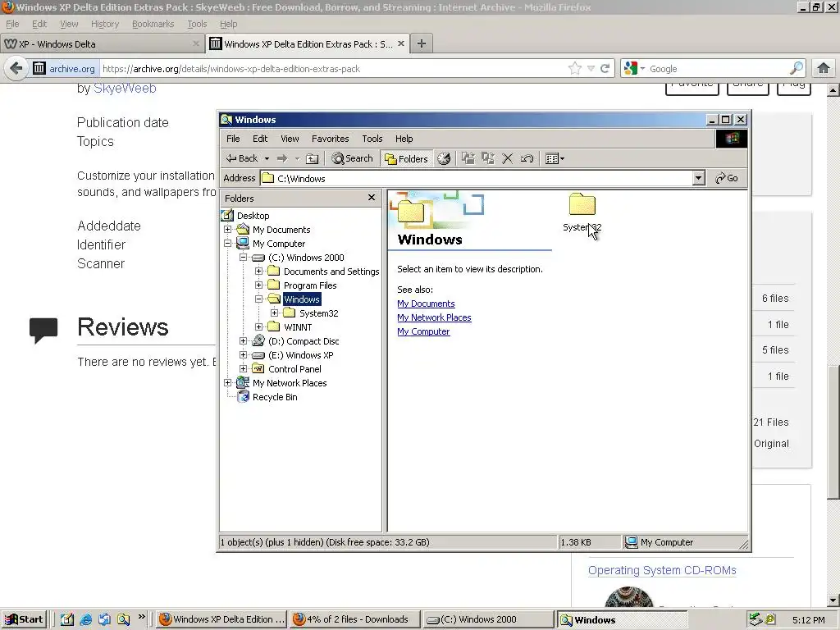Click the Undo toolbar icon
This screenshot has height=630, width=840.
[527, 158]
